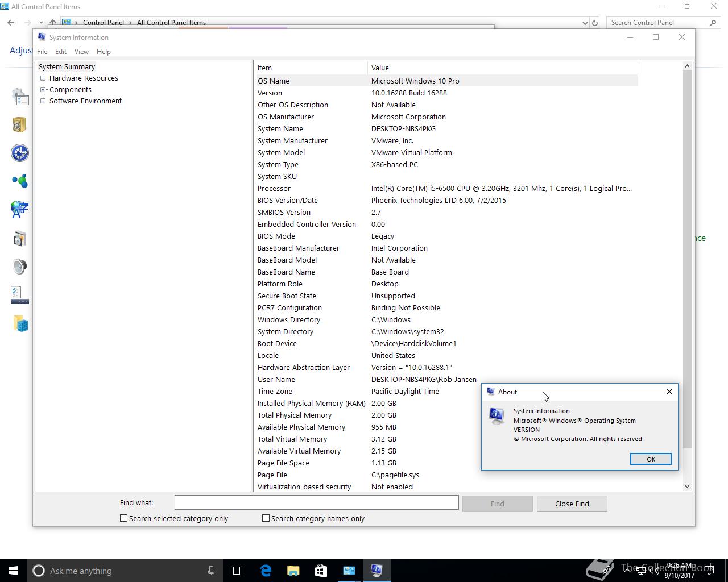728x582 pixels.
Task: Click System Information taskbar icon
Action: pyautogui.click(x=377, y=571)
